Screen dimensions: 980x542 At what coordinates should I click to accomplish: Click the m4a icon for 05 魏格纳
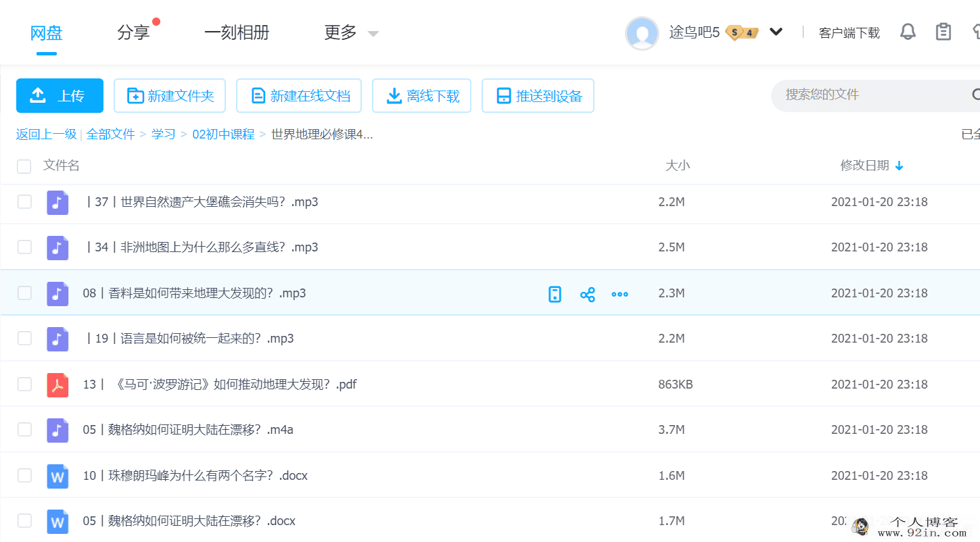click(57, 430)
